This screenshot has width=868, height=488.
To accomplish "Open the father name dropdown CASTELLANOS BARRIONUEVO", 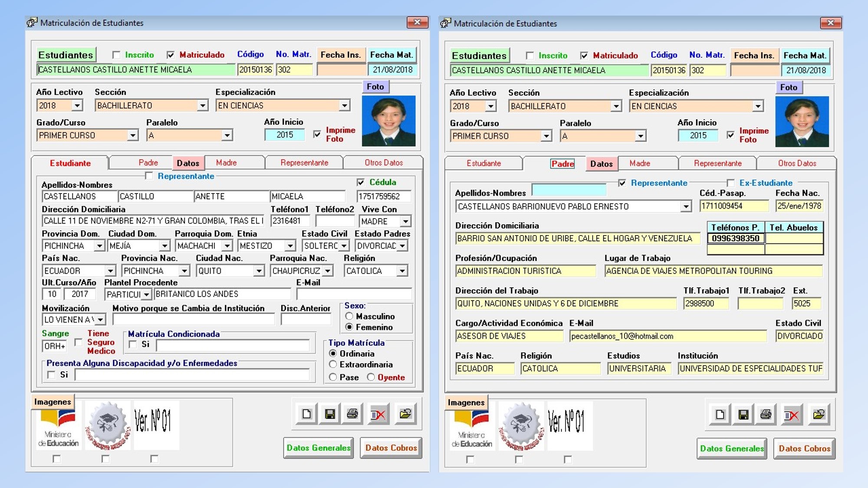I will click(x=686, y=206).
